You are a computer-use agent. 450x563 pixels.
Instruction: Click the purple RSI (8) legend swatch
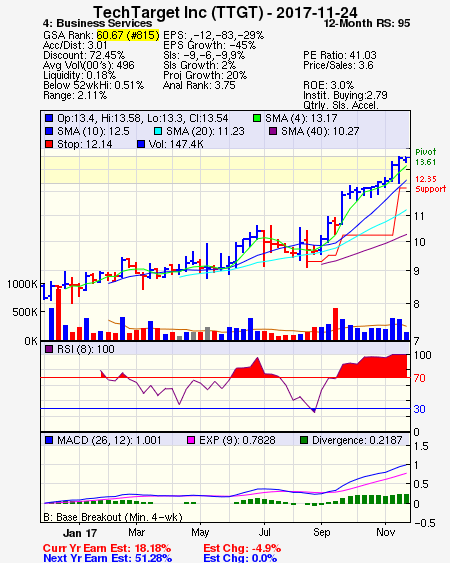(49, 349)
